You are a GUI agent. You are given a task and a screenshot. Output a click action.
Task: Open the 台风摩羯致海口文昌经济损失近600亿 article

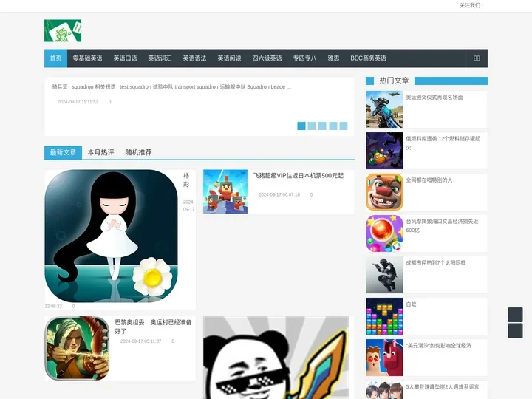point(442,225)
